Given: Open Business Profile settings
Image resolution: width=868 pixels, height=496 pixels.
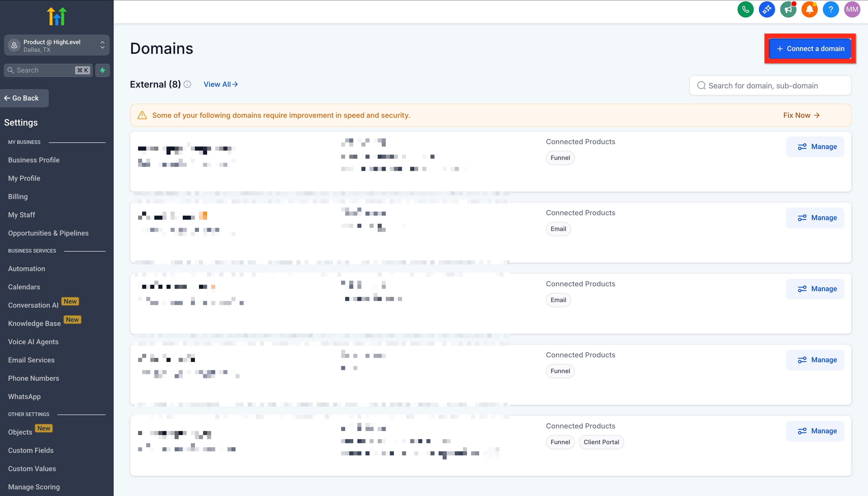Looking at the screenshot, I should click(34, 160).
